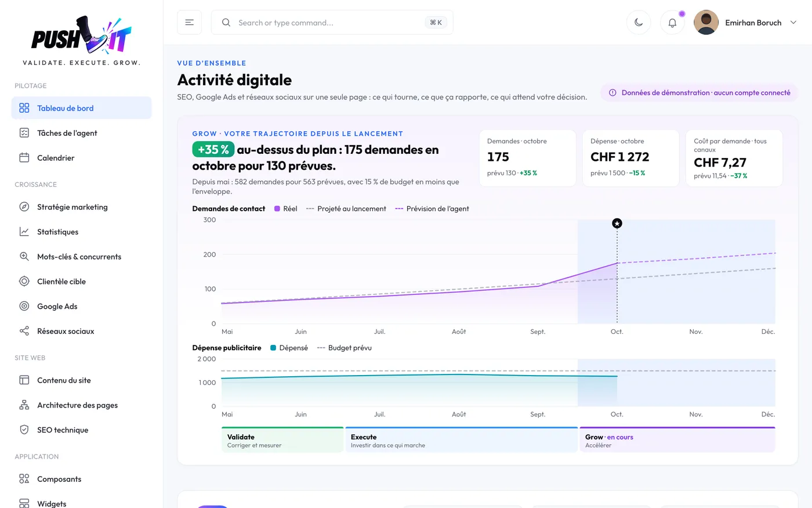Expand the user menu chevron beside Emirhan Boruch
The height and width of the screenshot is (508, 812).
click(x=793, y=23)
